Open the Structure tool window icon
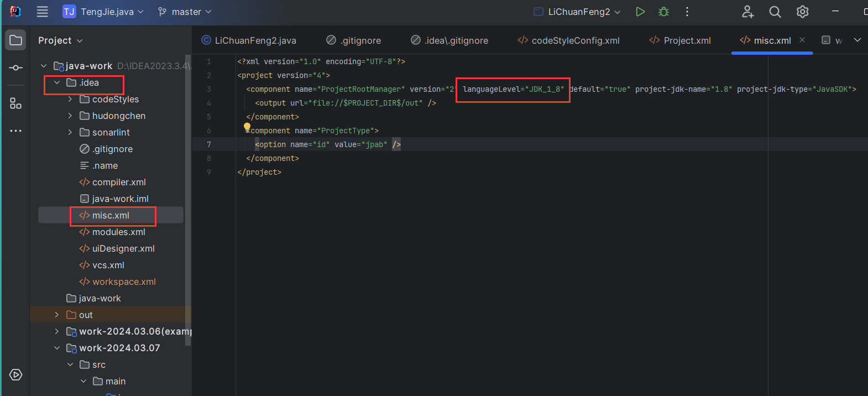Image resolution: width=868 pixels, height=396 pixels. 16,103
